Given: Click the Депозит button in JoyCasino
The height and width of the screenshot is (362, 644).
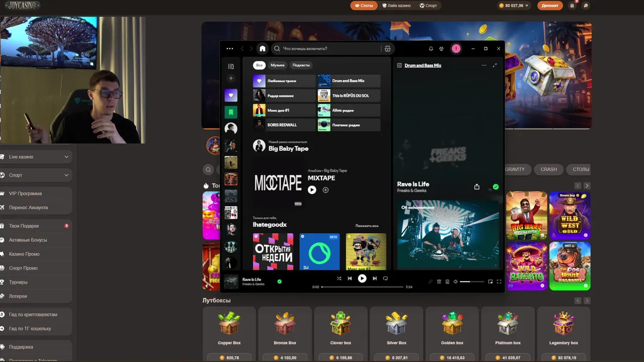Looking at the screenshot, I should [x=550, y=6].
